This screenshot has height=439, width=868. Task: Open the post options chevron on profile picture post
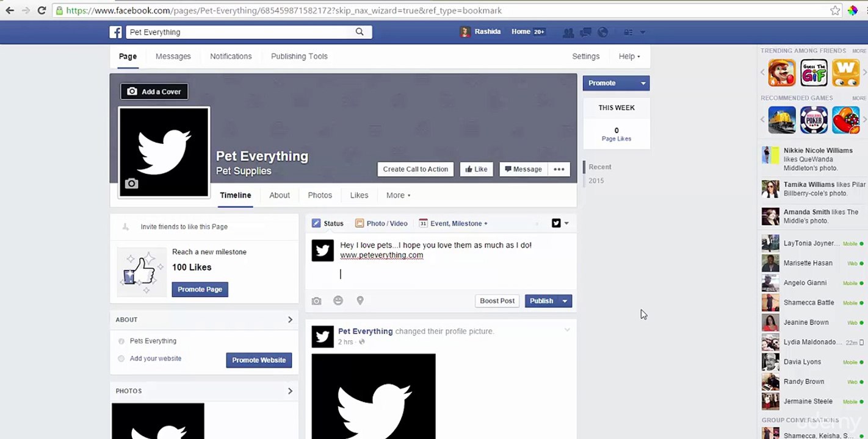tap(567, 330)
